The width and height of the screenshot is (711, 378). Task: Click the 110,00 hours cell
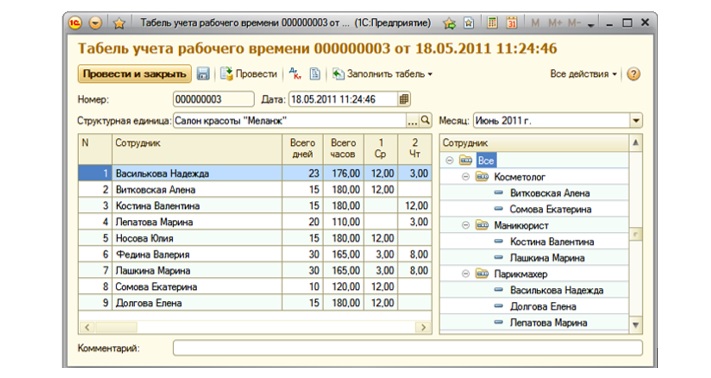coord(343,222)
